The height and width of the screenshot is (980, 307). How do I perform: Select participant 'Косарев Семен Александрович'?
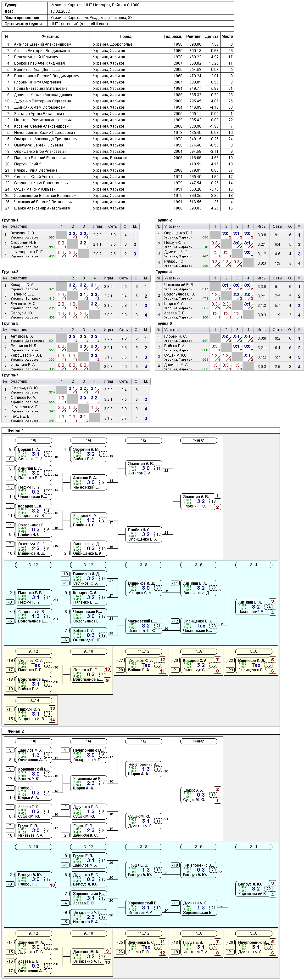(x=42, y=126)
